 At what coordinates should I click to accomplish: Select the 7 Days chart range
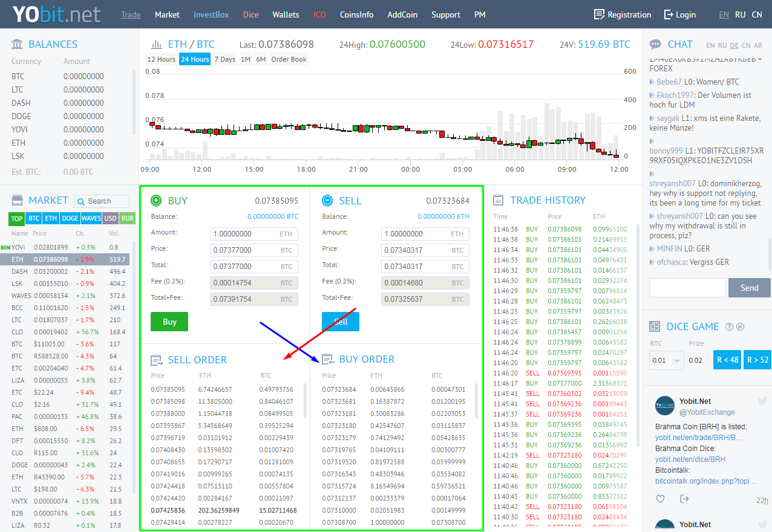click(224, 59)
